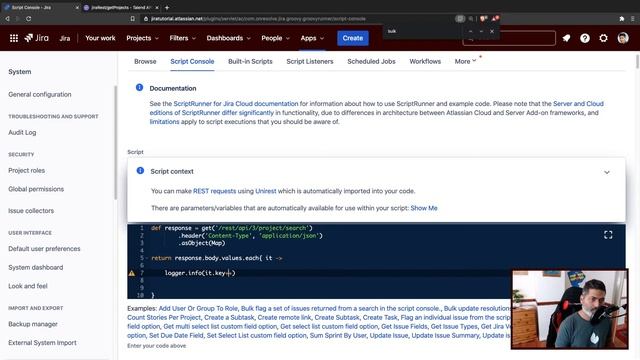Switch to the Built-in Scripts tab
The image size is (640, 360).
pos(250,61)
